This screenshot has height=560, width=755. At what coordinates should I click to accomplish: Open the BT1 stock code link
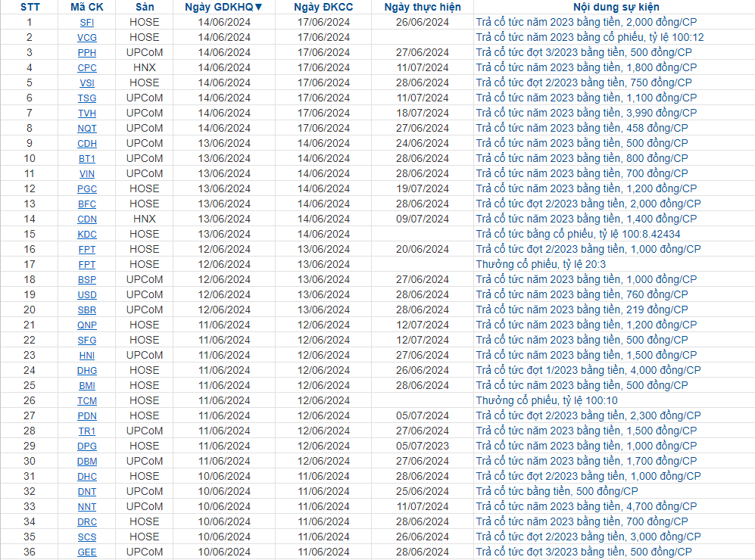coord(86,159)
